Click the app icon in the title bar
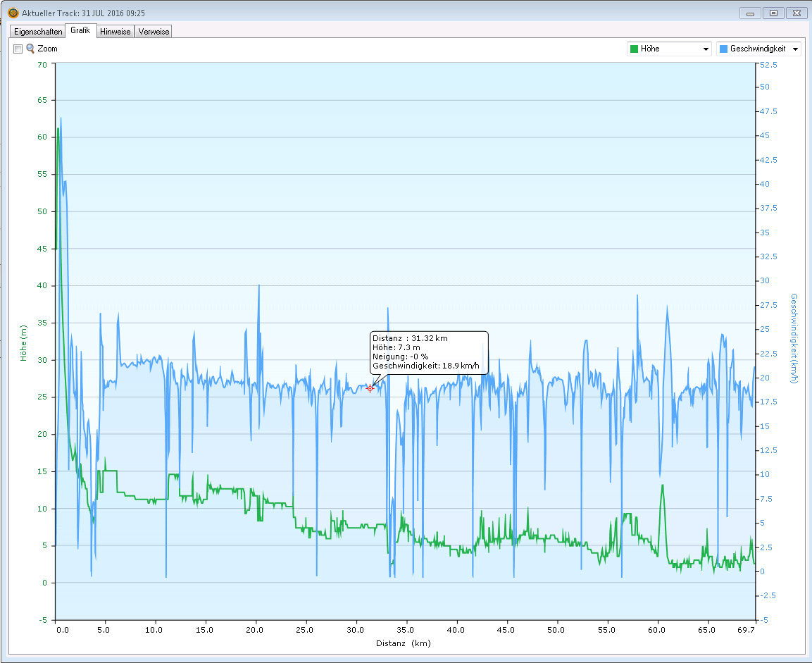812x663 pixels. (13, 13)
